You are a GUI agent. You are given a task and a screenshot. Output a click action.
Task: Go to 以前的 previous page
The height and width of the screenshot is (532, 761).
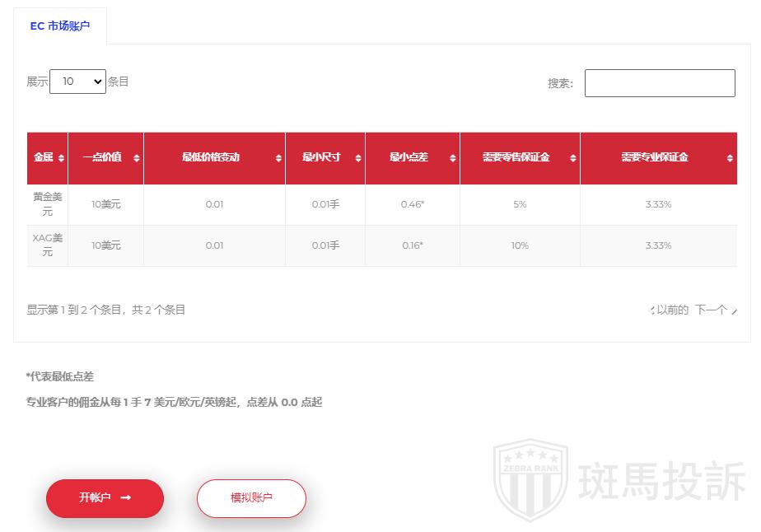tap(670, 310)
